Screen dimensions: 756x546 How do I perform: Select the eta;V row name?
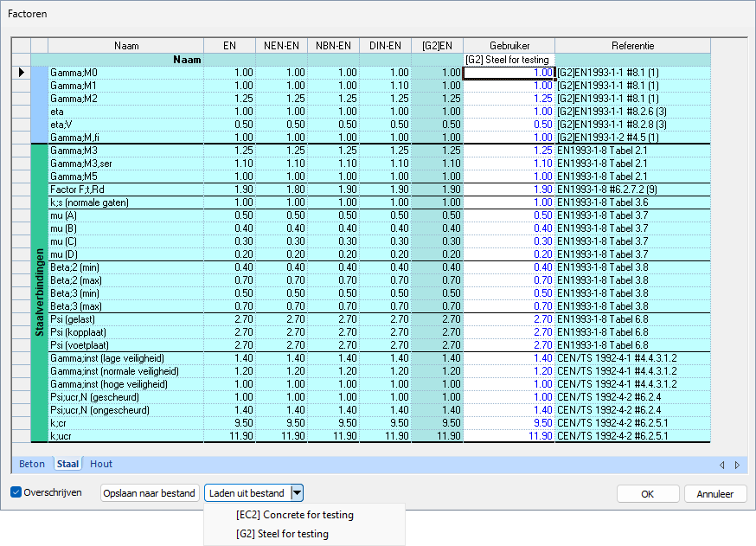click(61, 125)
